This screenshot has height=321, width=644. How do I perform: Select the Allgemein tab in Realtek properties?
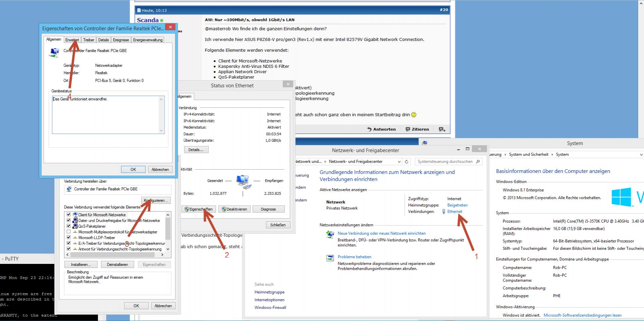(x=54, y=39)
